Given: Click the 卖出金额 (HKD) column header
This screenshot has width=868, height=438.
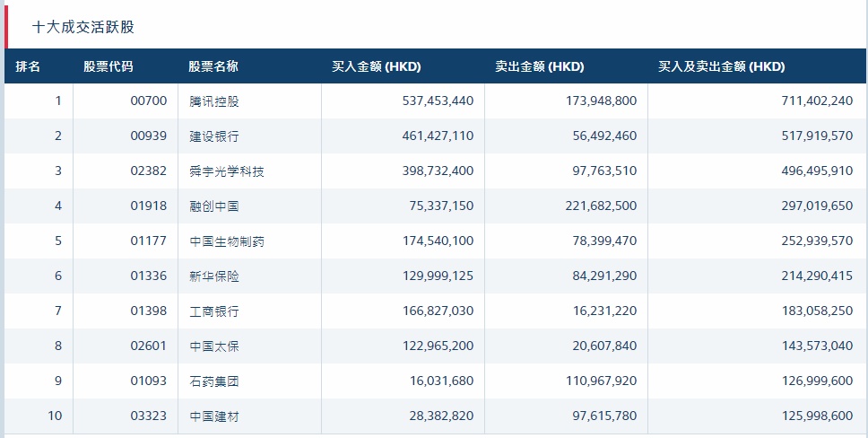Looking at the screenshot, I should (x=540, y=67).
